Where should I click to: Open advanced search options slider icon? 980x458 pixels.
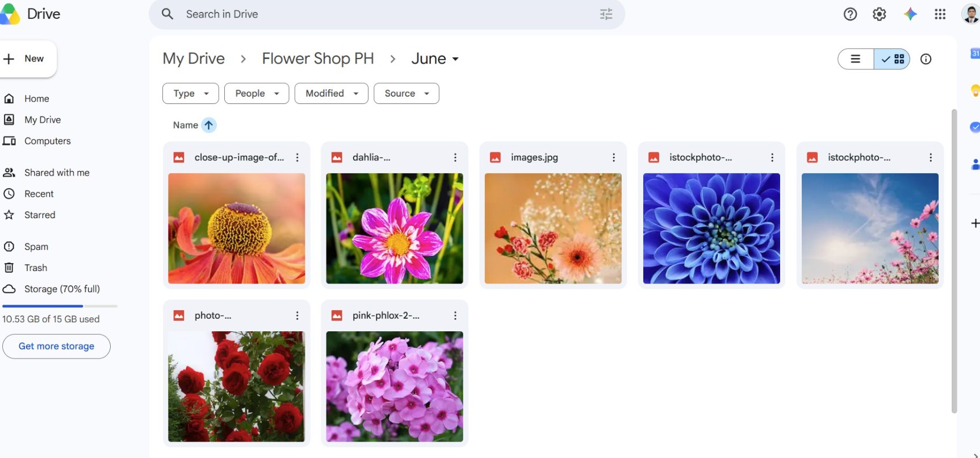(x=606, y=14)
